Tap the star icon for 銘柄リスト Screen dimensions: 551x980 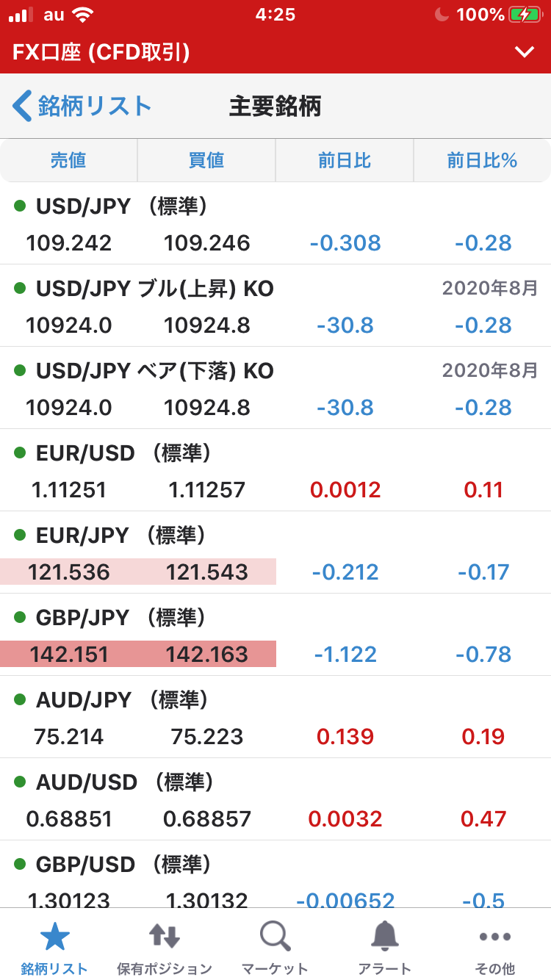click(x=54, y=936)
